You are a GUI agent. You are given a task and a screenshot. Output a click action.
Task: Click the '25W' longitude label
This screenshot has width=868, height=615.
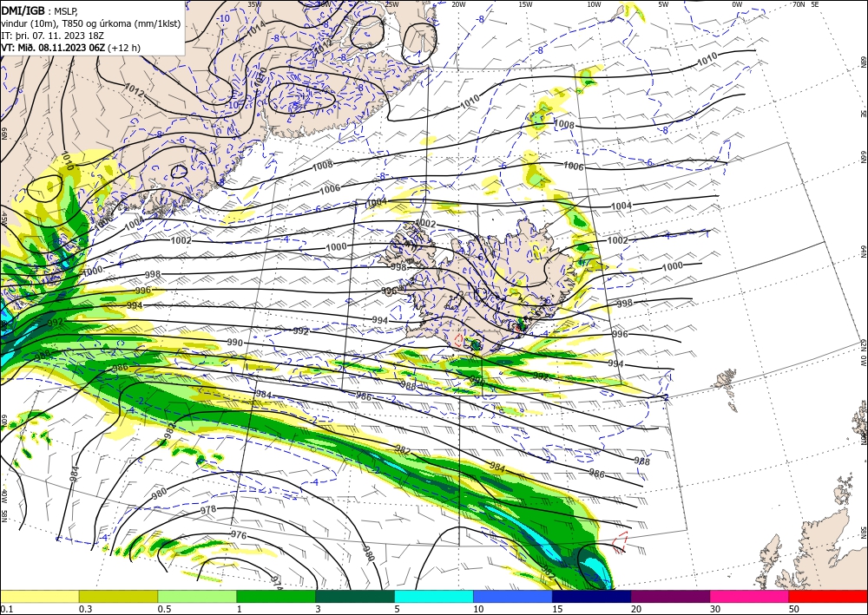tap(391, 4)
